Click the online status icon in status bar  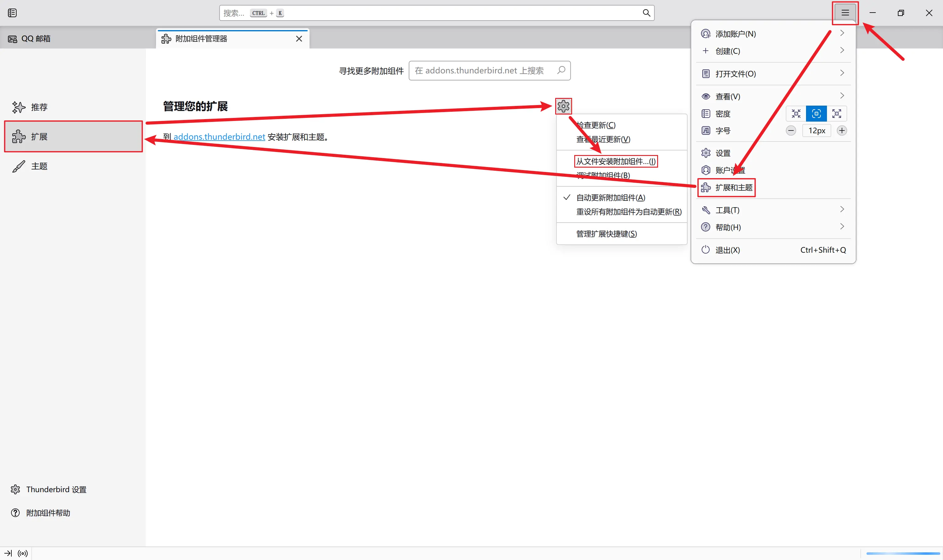point(23,553)
